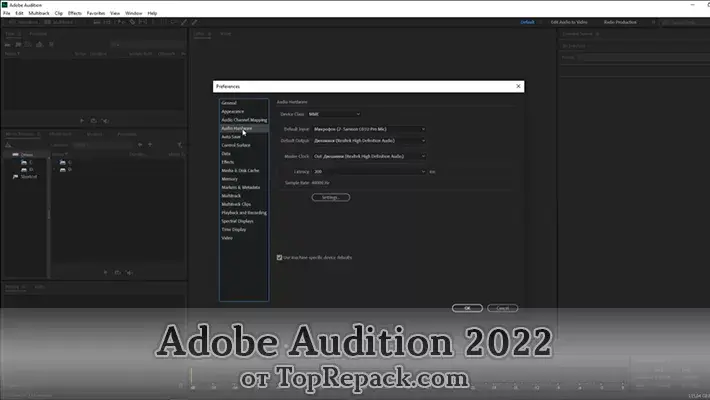Open the Clip menu
The image size is (710, 400).
click(59, 13)
